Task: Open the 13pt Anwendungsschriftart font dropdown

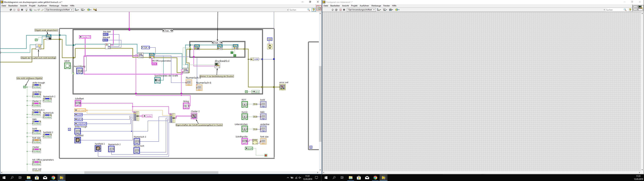Action: coord(361,10)
